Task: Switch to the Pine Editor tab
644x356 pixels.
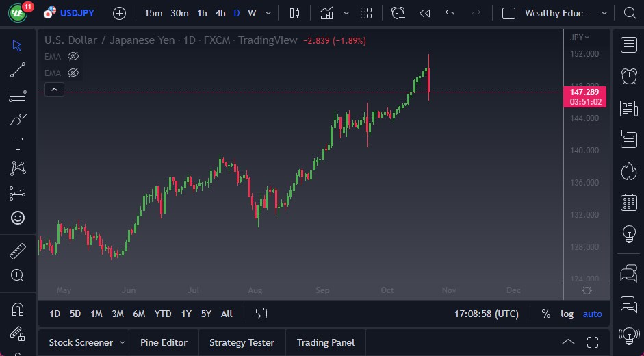Action: point(164,342)
